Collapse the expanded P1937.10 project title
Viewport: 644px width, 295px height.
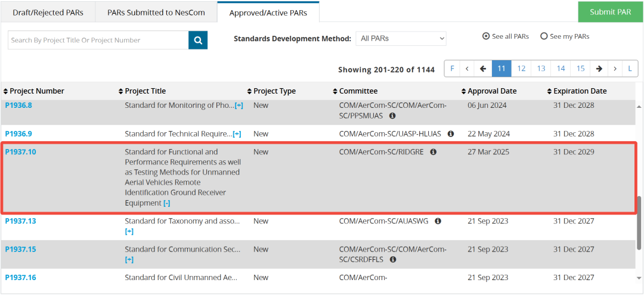(x=167, y=203)
